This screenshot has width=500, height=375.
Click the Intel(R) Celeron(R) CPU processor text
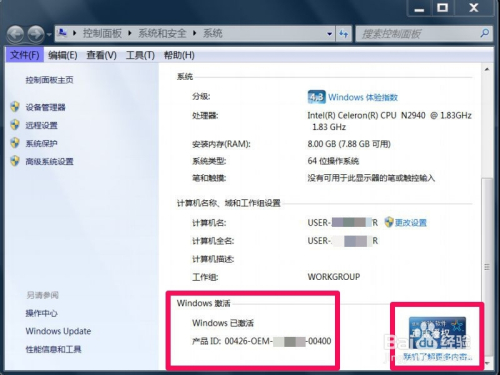coord(389,121)
